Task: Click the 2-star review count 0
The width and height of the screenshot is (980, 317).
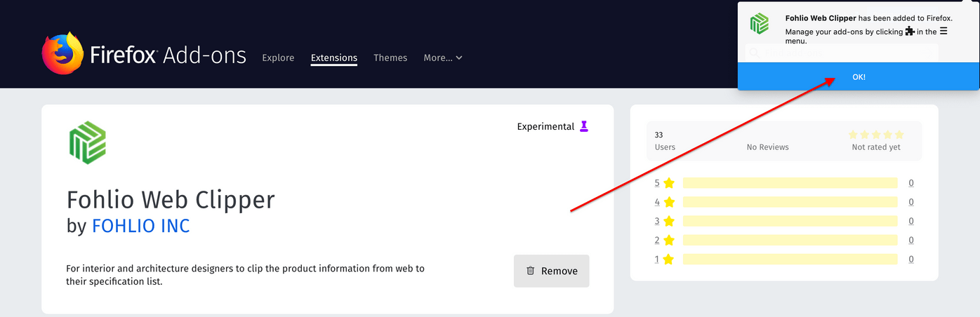Action: tap(911, 240)
